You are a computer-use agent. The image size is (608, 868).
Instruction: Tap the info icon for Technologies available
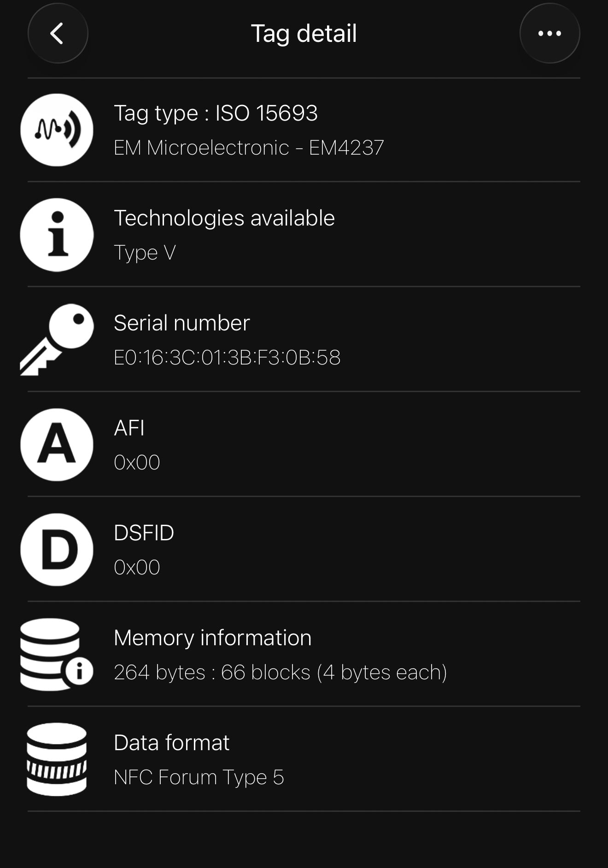tap(57, 235)
